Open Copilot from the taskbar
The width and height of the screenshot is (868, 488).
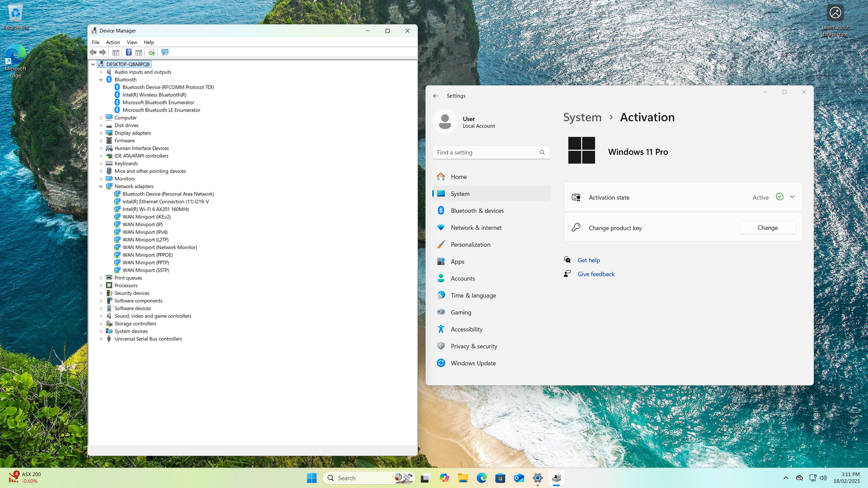[444, 478]
